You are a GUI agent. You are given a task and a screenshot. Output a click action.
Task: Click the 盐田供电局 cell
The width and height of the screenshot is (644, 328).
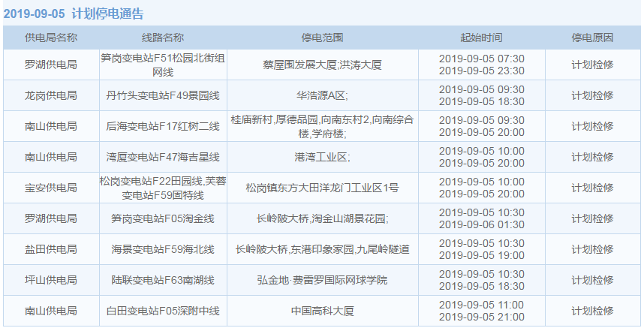[x=51, y=249]
